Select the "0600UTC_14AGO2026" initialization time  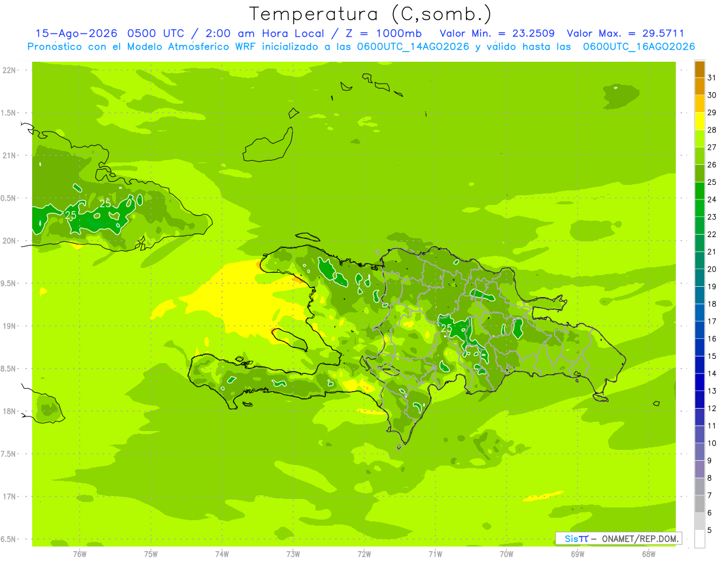tap(413, 47)
